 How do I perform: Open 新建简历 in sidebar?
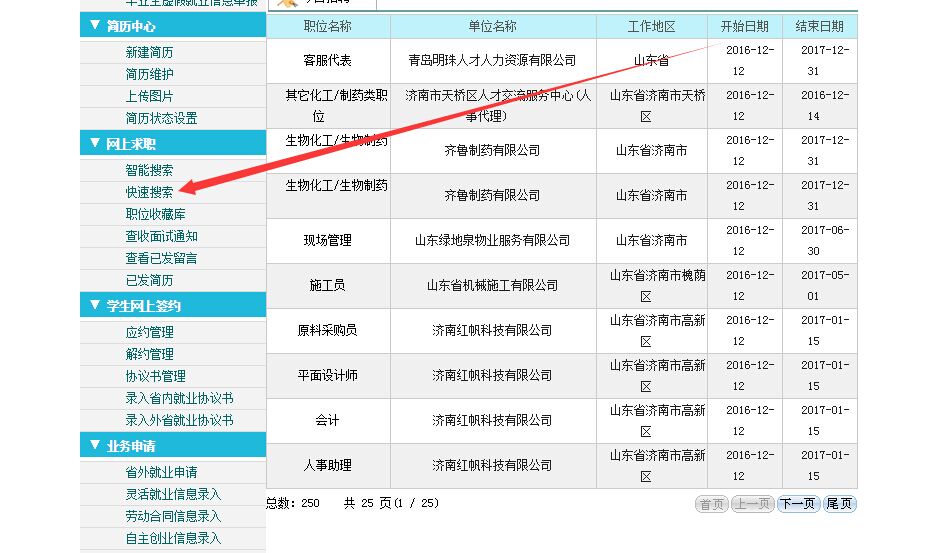coord(149,53)
